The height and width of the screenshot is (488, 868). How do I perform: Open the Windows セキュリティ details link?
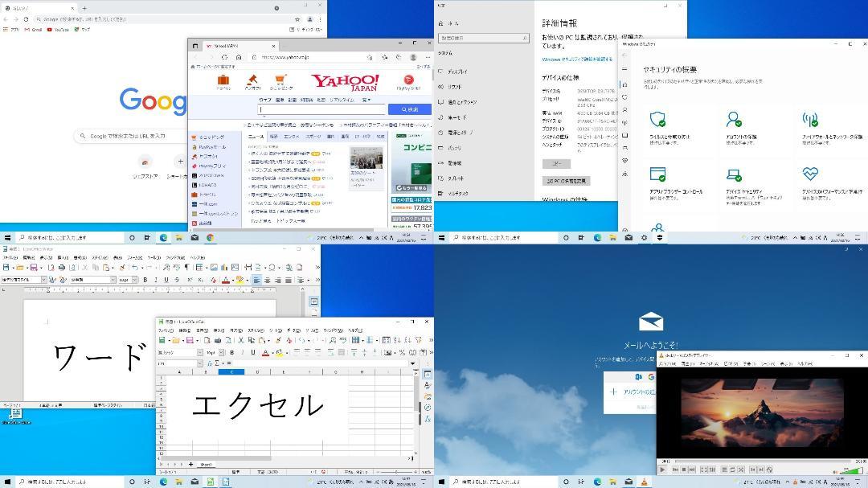click(579, 59)
